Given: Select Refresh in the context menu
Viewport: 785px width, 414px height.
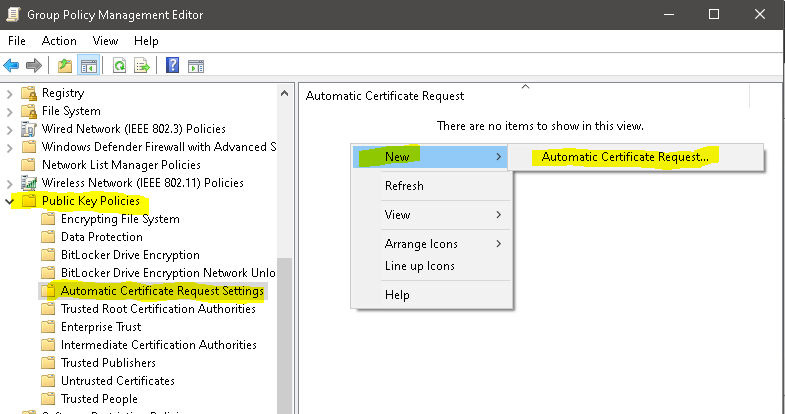Looking at the screenshot, I should click(404, 186).
